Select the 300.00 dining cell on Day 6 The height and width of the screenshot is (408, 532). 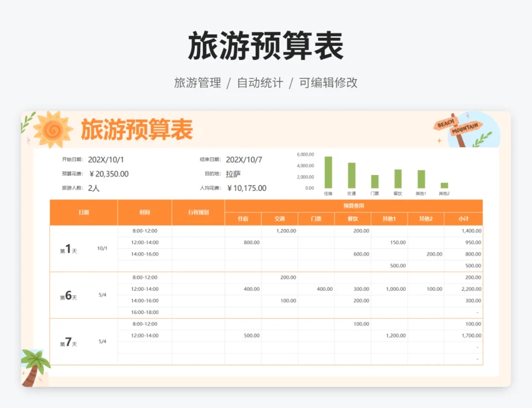tap(353, 289)
